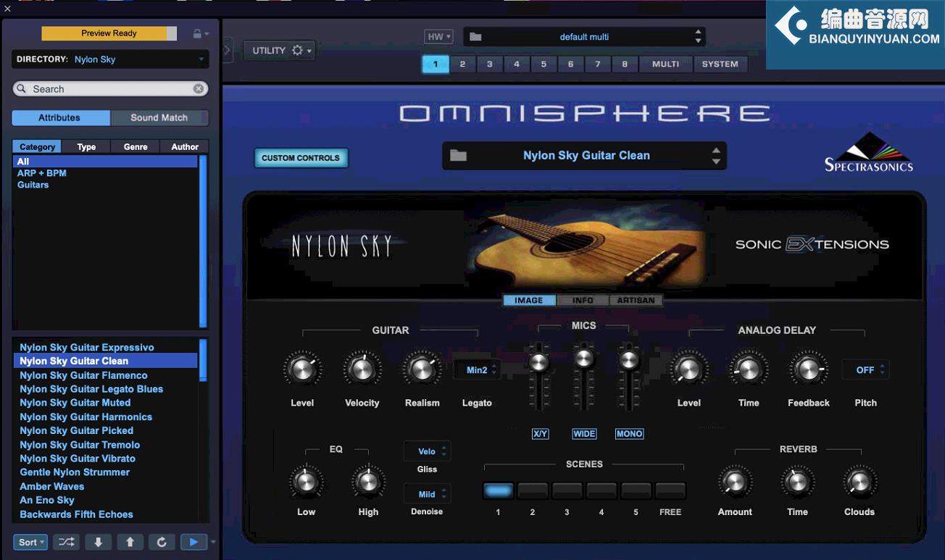This screenshot has height=560, width=945.
Task: Select Scene 2
Action: 533,491
